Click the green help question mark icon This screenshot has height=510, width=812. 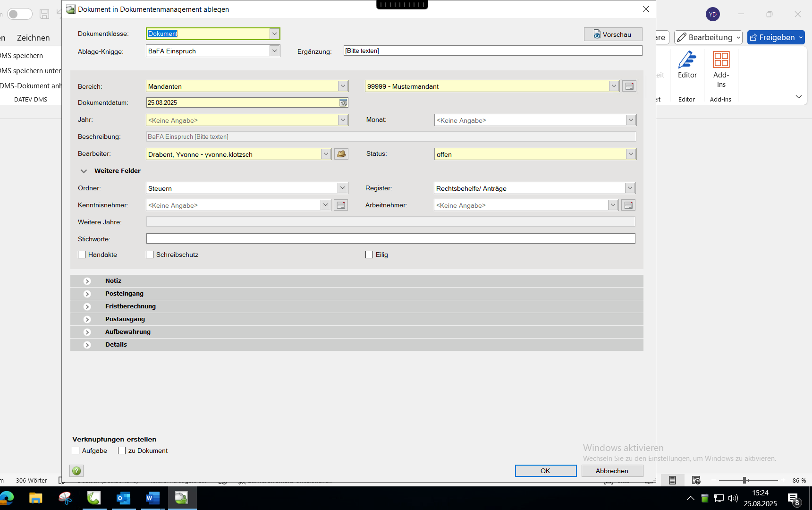76,471
